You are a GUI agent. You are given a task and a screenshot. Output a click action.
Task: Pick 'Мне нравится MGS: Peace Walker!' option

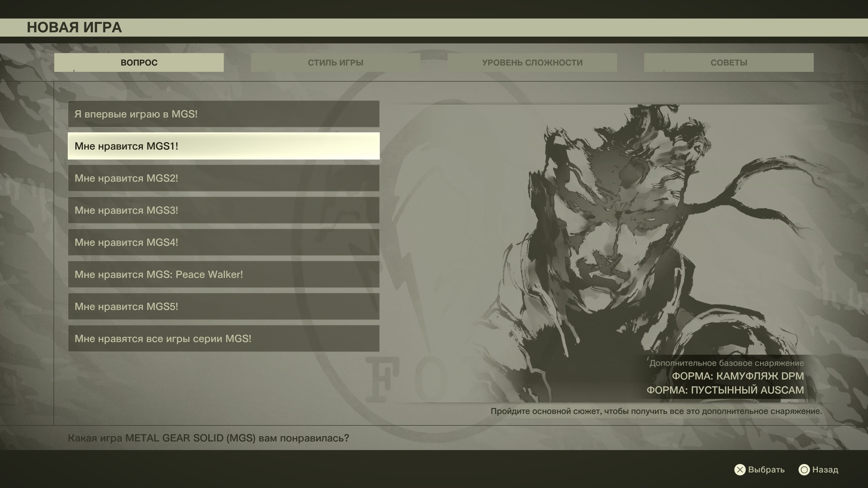(224, 274)
